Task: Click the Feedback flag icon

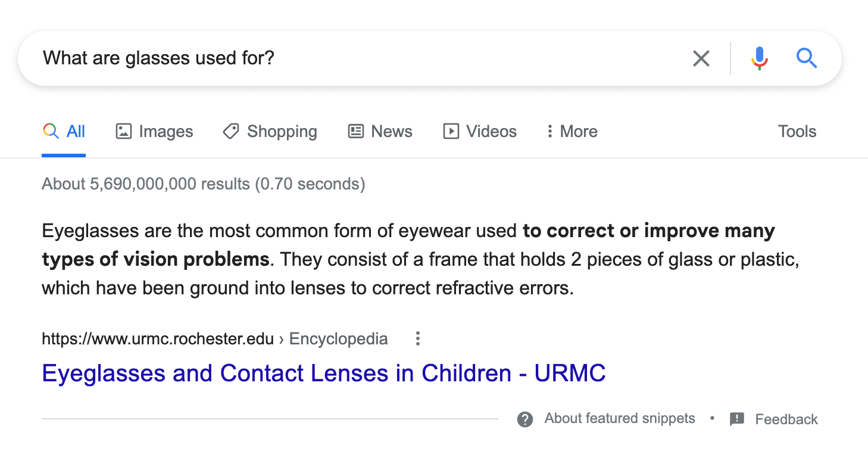Action: point(737,419)
